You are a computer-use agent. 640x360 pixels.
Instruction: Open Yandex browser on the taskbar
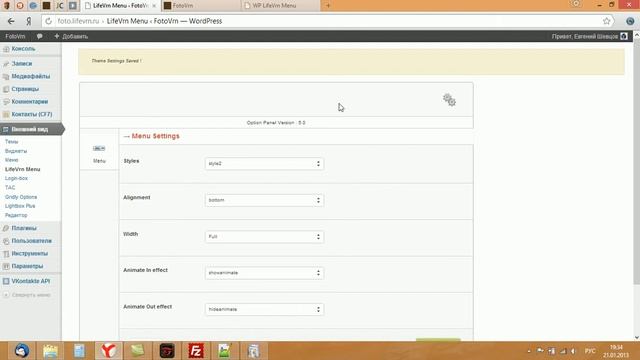pos(109,351)
